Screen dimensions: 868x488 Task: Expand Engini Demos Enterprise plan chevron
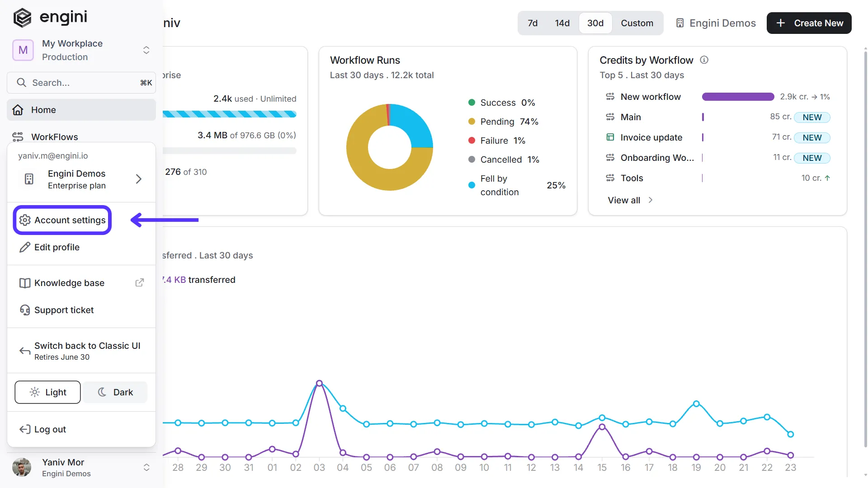click(139, 179)
